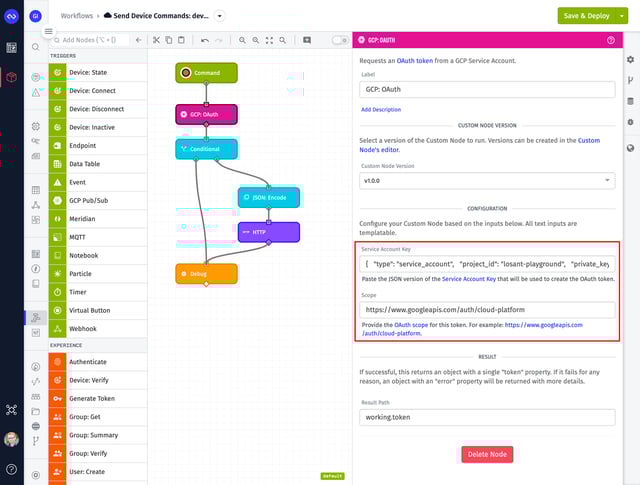This screenshot has width=640, height=485.
Task: Click the hamburger menu icon
Action: tap(48, 31)
